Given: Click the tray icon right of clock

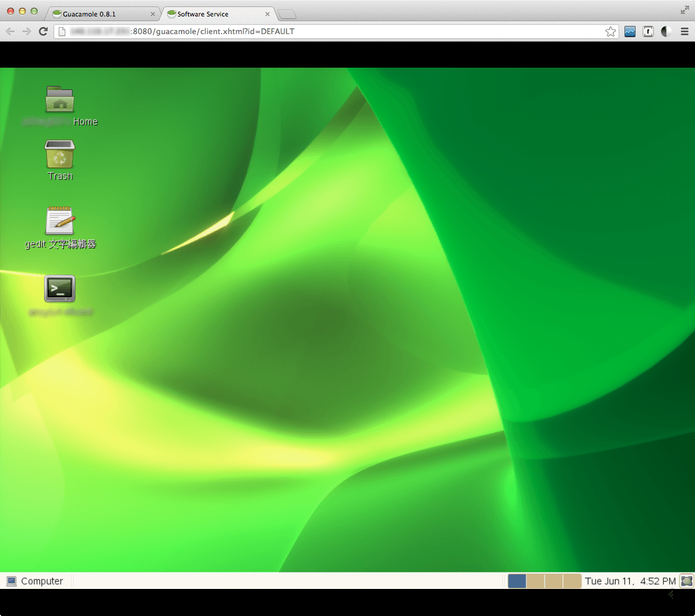Looking at the screenshot, I should 686,581.
